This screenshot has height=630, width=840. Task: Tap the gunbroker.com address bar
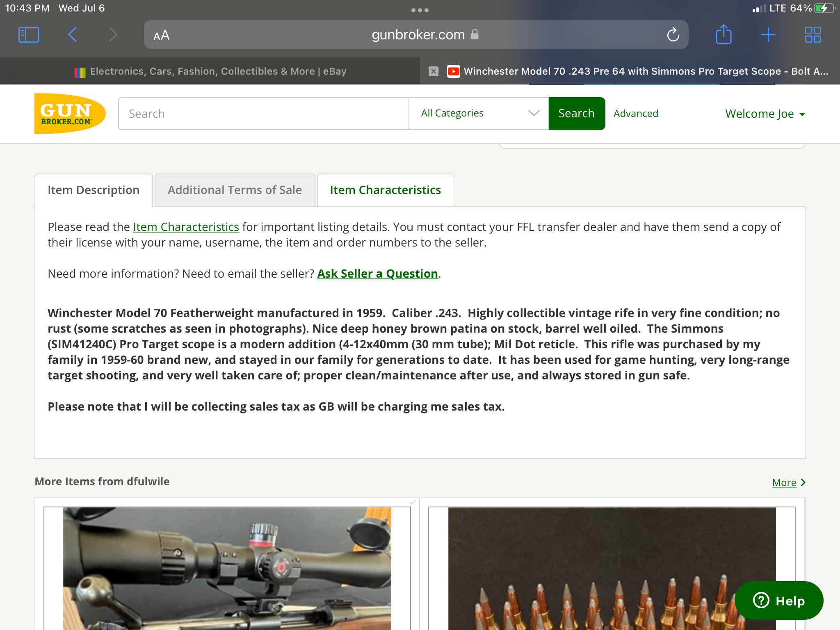coord(416,35)
